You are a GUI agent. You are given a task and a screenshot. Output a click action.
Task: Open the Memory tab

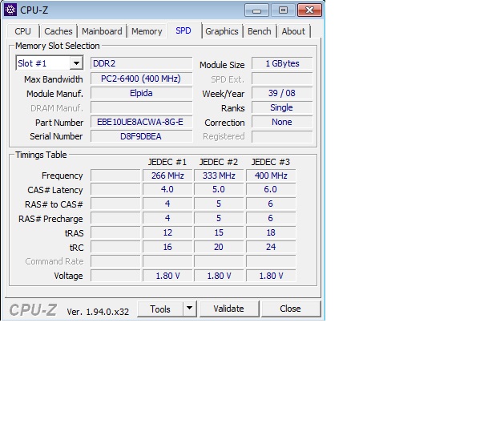(x=147, y=31)
